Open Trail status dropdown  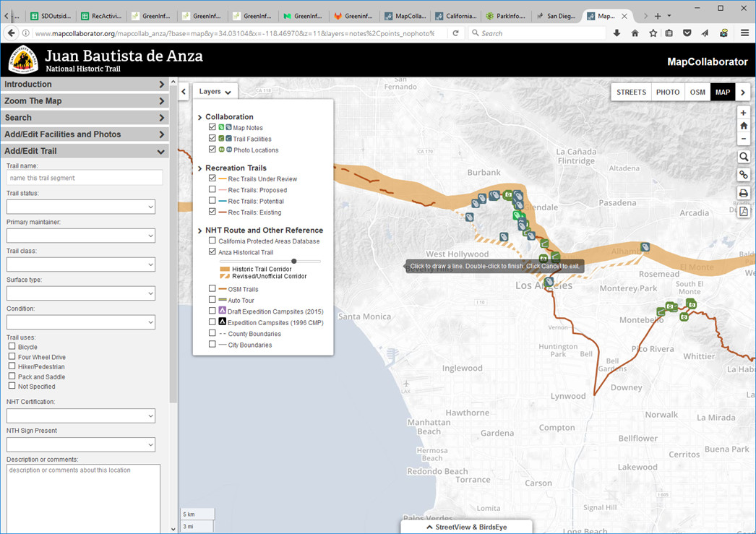tap(81, 207)
